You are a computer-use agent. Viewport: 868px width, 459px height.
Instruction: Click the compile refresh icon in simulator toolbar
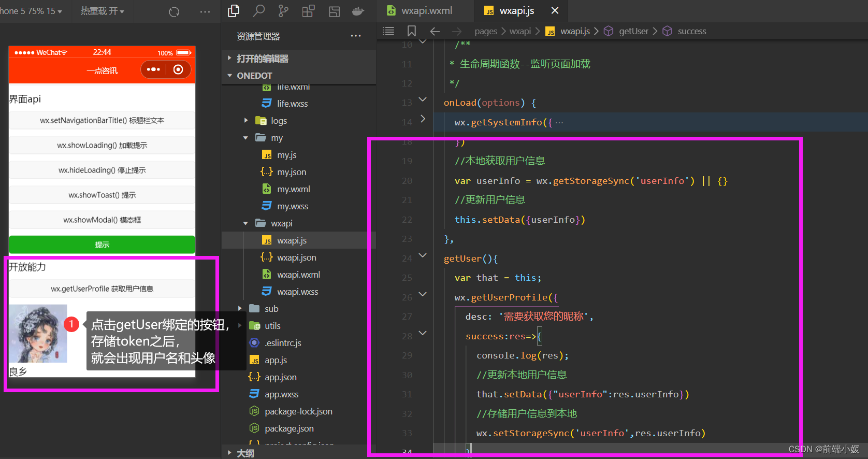(174, 11)
